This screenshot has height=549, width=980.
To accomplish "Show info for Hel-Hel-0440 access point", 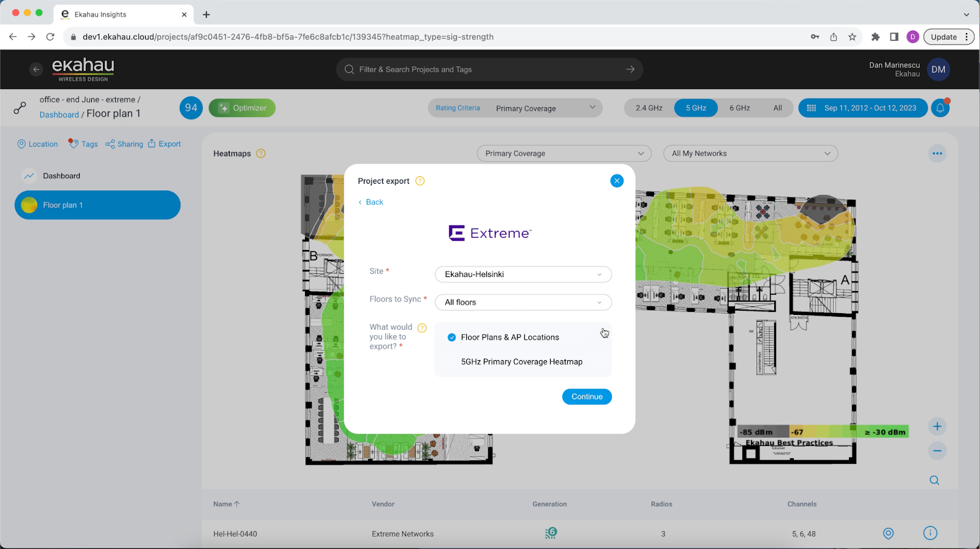I will coord(930,534).
